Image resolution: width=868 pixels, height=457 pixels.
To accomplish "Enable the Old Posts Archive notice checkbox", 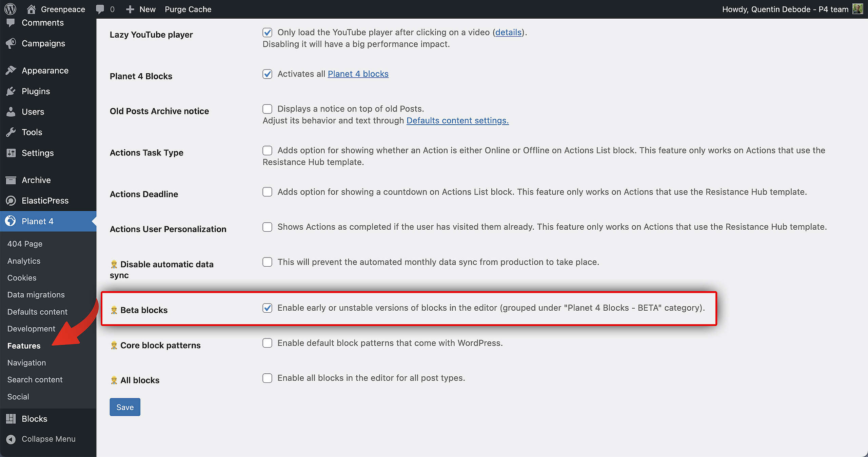I will click(267, 109).
